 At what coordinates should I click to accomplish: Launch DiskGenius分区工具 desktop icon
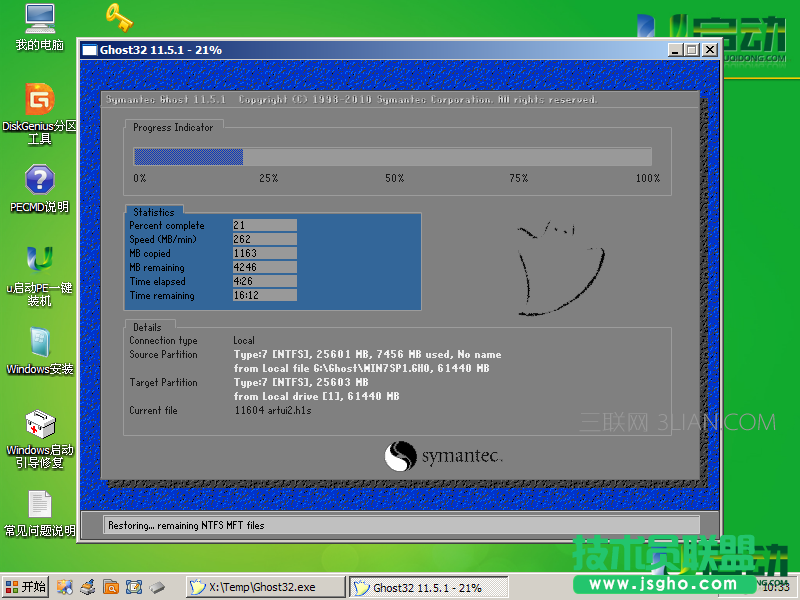coord(40,113)
